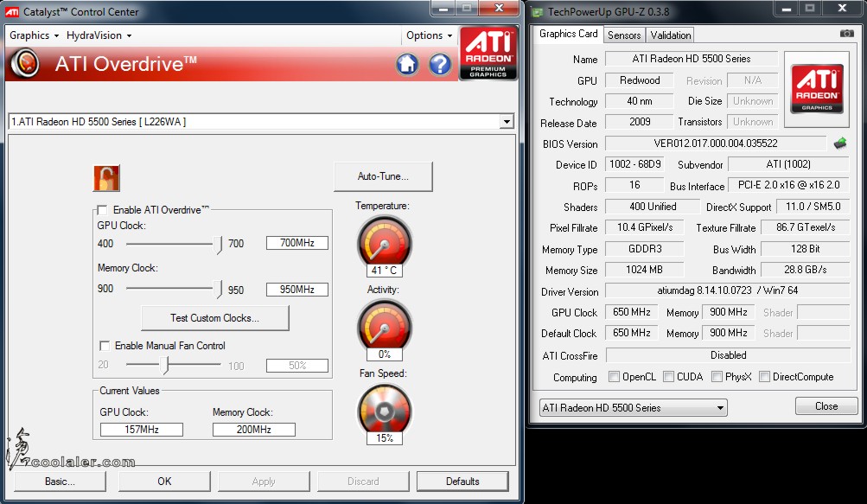Click the Basic button

(60, 482)
